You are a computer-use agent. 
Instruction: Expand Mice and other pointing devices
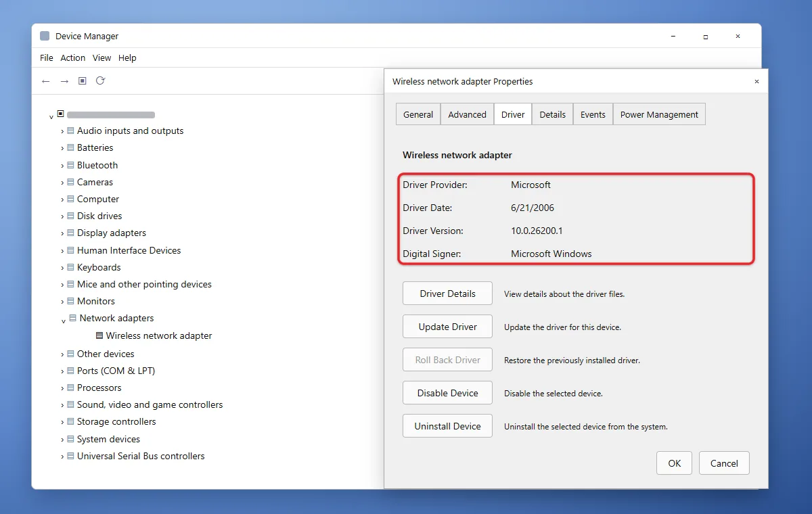[62, 285]
